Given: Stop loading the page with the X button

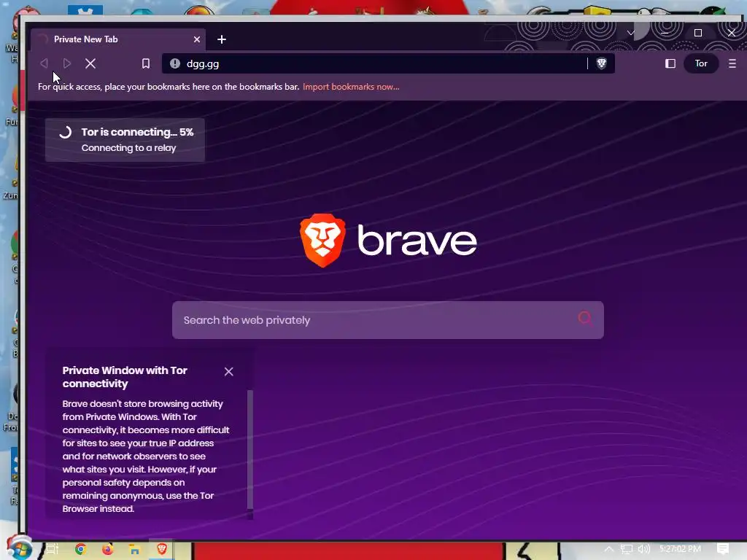Looking at the screenshot, I should tap(90, 63).
